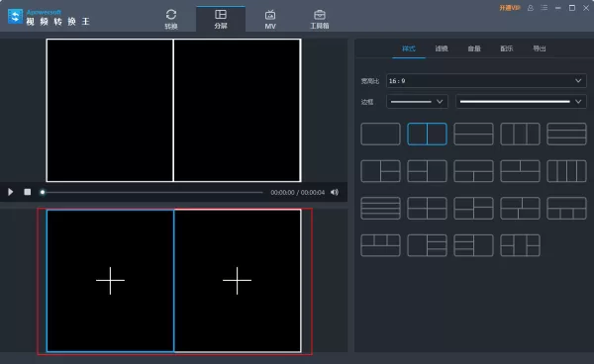594x364 pixels.
Task: Add video to the right split pane
Action: (238, 281)
